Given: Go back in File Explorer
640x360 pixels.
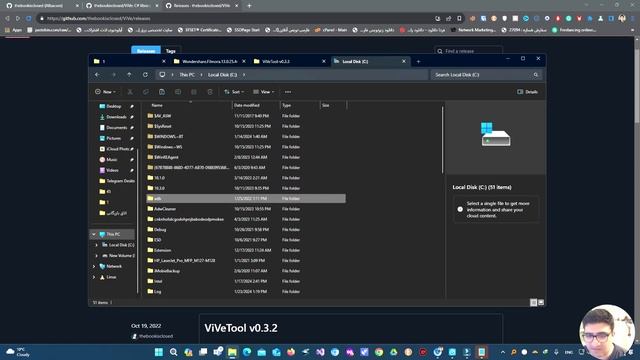Looking at the screenshot, I should [97, 75].
